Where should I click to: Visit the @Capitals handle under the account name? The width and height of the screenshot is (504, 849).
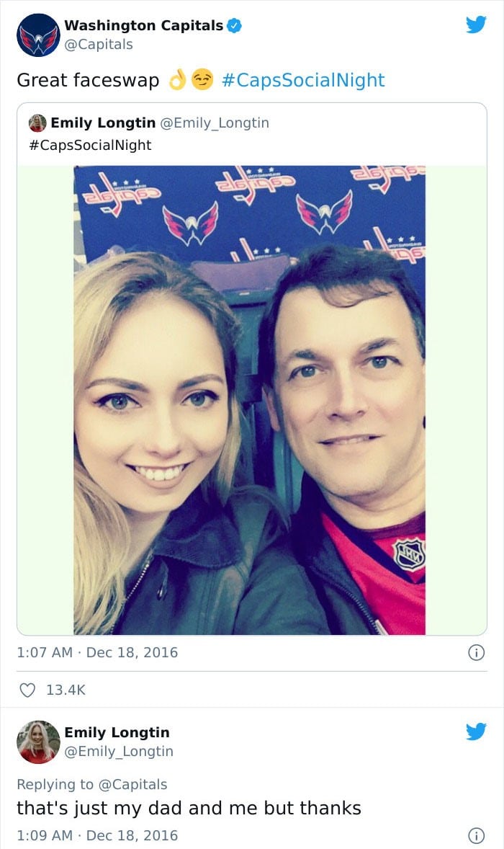pos(99,45)
